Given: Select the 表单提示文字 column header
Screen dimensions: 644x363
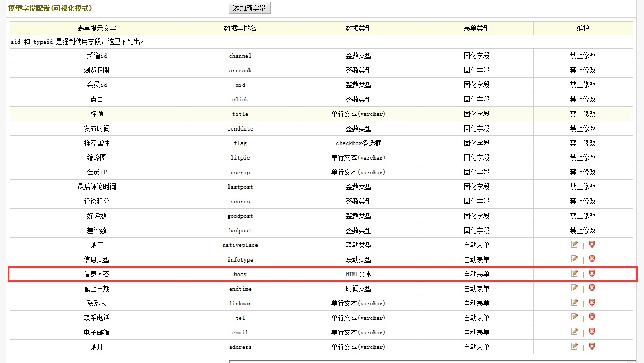Looking at the screenshot, I should [x=97, y=29].
